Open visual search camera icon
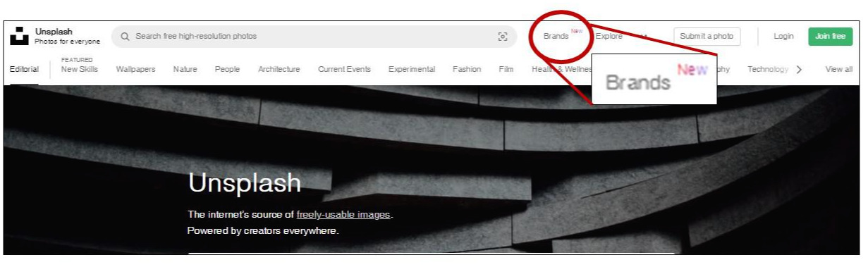Image resolution: width=868 pixels, height=267 pixels. tap(503, 37)
